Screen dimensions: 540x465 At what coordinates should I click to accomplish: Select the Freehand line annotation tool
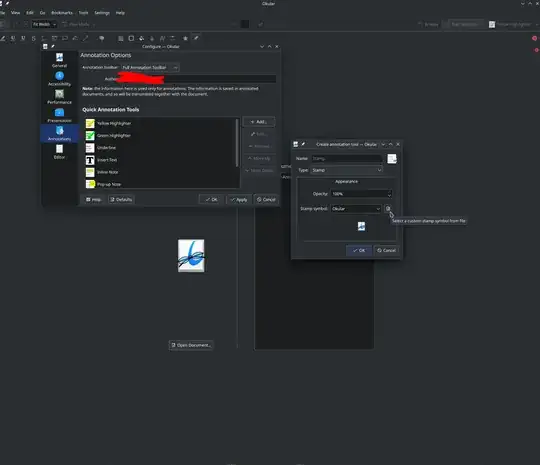click(75, 38)
